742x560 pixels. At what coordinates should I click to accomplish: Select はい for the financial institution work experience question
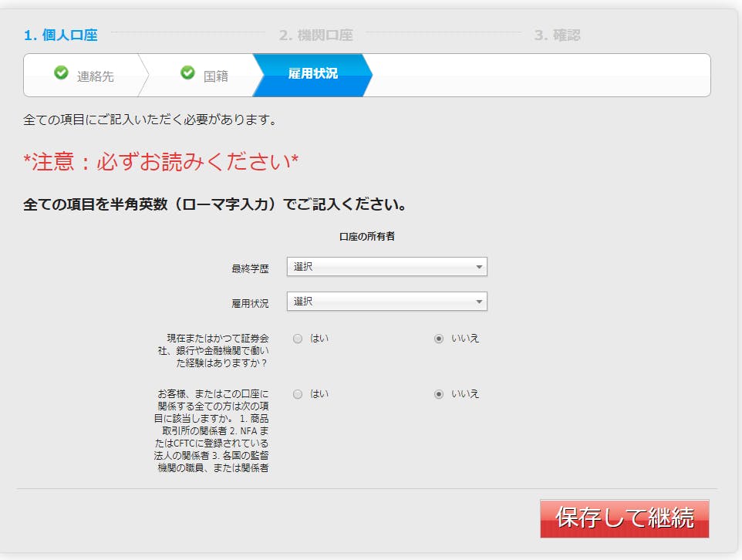click(298, 339)
